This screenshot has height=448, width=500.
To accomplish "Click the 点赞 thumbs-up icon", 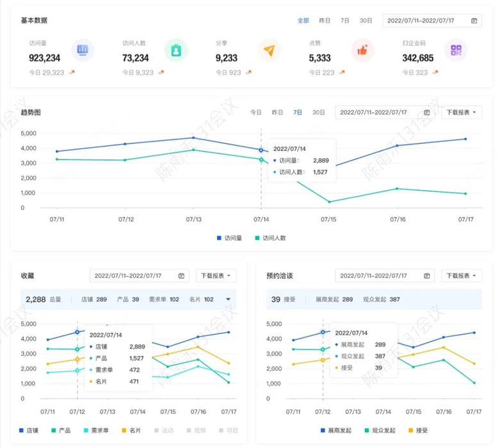I will [x=362, y=50].
